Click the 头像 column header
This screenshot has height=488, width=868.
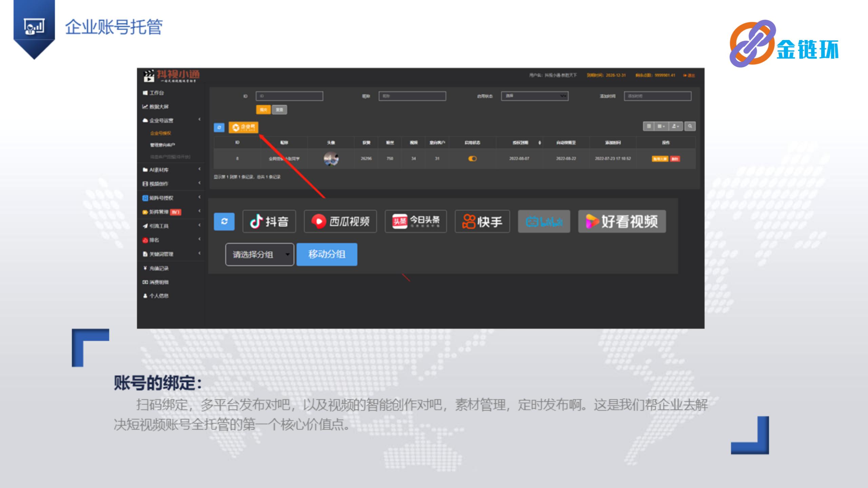point(331,143)
